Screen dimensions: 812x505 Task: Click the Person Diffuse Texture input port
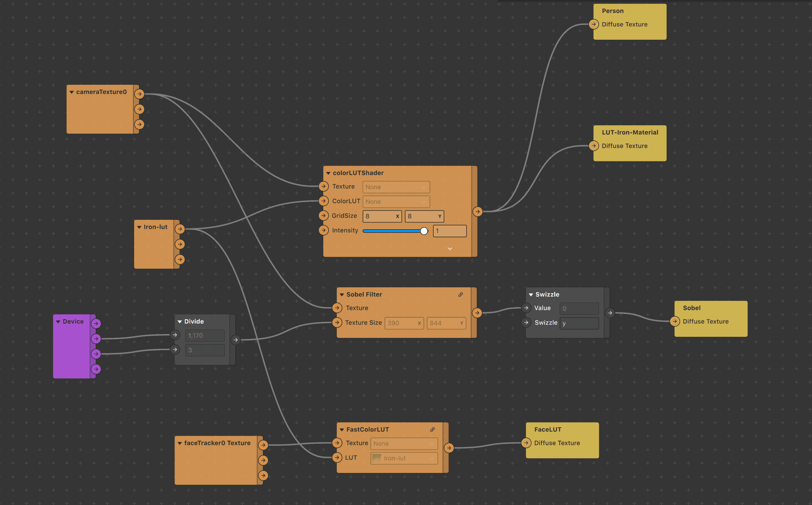[594, 24]
